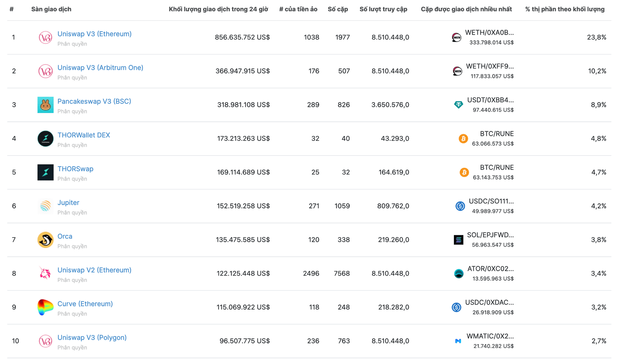Sort by % thị phần theo khối lượng
This screenshot has width=625, height=364.
565,9
